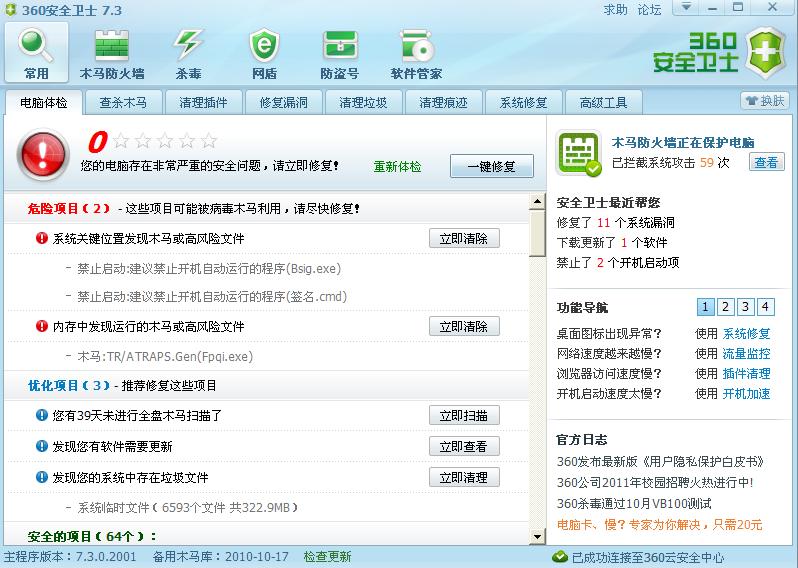The image size is (798, 568).
Task: Click the green cloud icon in the status bar
Action: point(560,557)
